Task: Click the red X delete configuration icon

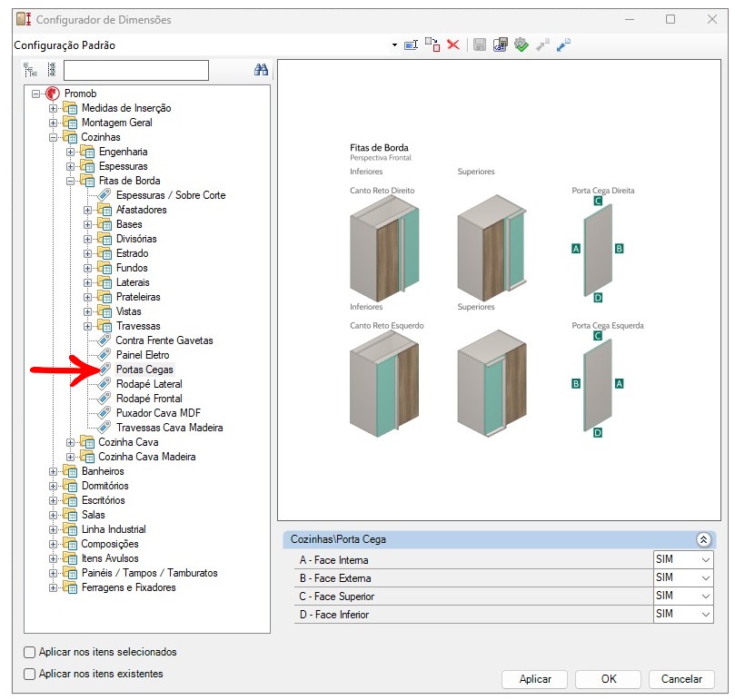Action: [x=452, y=44]
